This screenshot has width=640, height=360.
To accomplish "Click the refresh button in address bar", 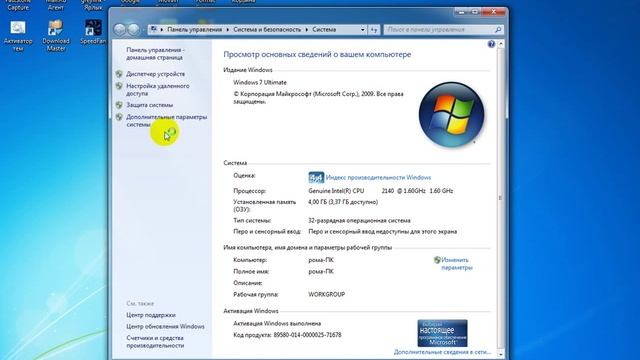I will click(373, 29).
